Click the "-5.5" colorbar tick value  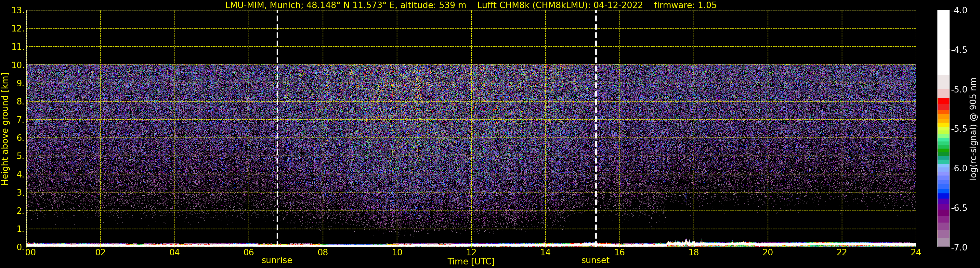tap(959, 129)
